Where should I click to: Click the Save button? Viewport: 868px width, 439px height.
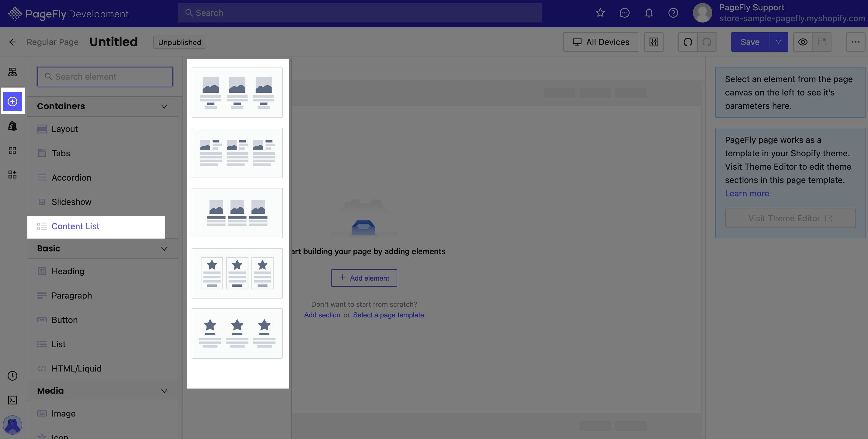[750, 42]
